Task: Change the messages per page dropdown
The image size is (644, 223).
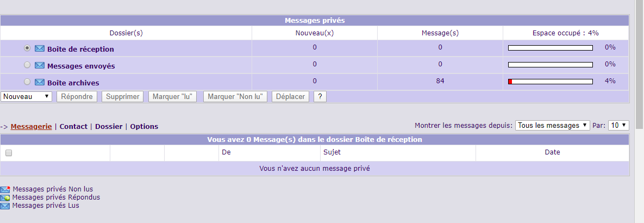Action: pyautogui.click(x=618, y=125)
